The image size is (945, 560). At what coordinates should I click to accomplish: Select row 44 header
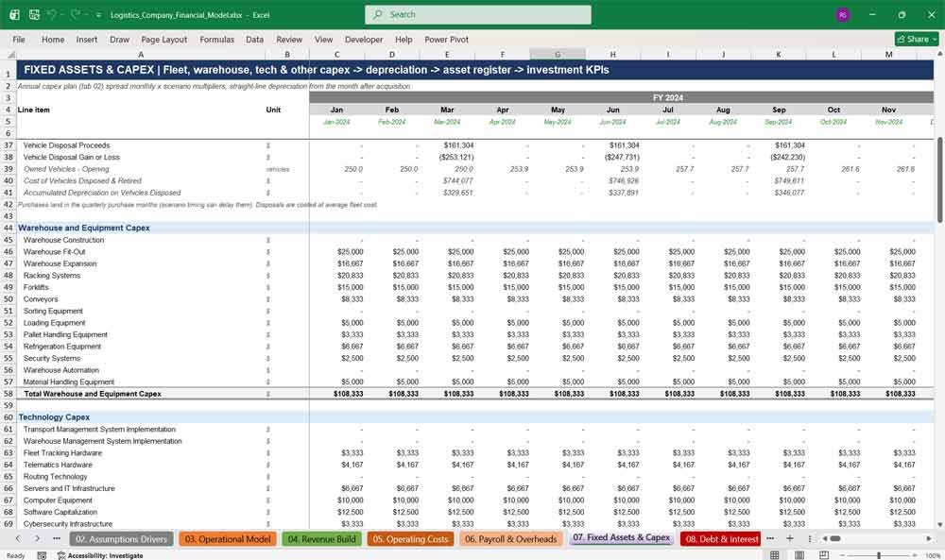(9, 229)
